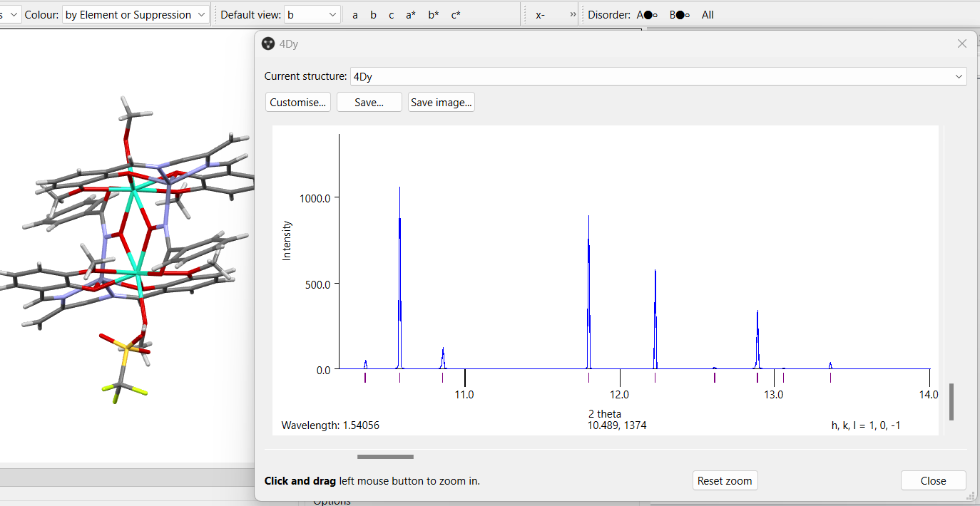This screenshot has height=506, width=980.
Task: Close the powder pattern dialog via Close button
Action: (x=933, y=480)
